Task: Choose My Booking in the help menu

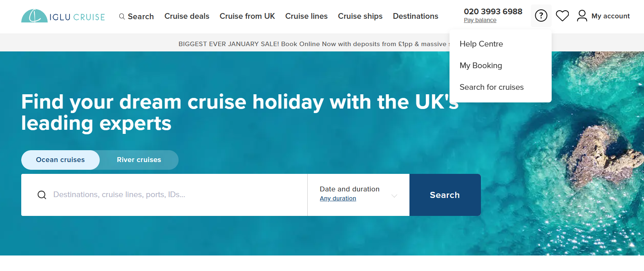Action: pyautogui.click(x=481, y=66)
